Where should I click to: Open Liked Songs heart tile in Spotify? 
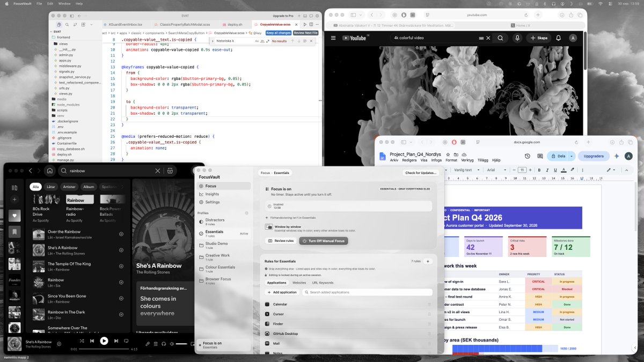click(x=14, y=215)
